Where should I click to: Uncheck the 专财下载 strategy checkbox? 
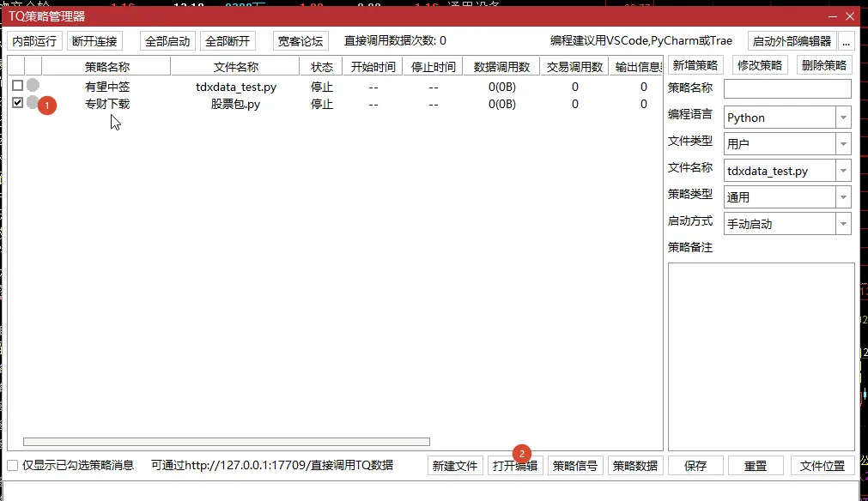point(18,103)
